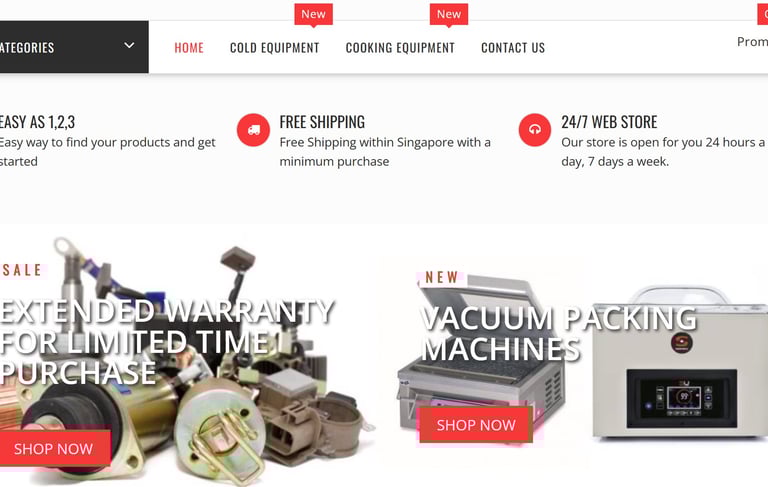Click the vacuum packing machine image
The image size is (768, 487).
[x=682, y=363]
